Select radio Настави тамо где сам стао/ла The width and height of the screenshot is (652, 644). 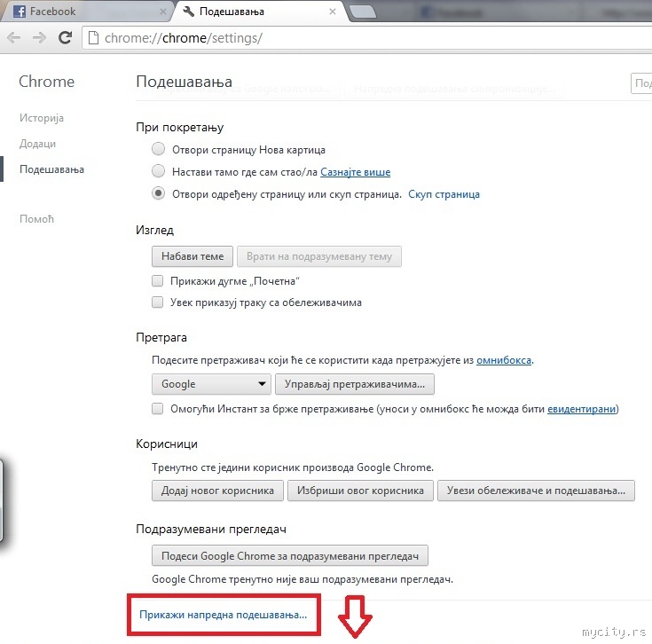point(158,171)
